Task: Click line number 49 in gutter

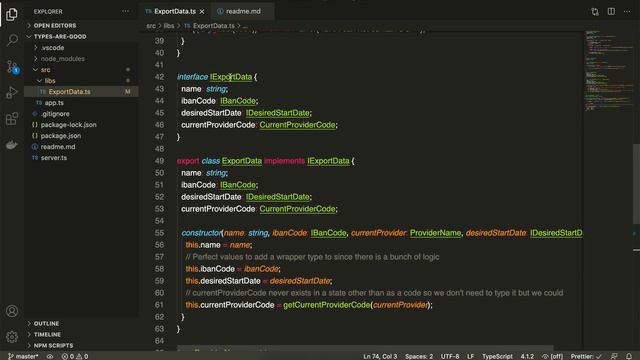Action: coord(159,161)
